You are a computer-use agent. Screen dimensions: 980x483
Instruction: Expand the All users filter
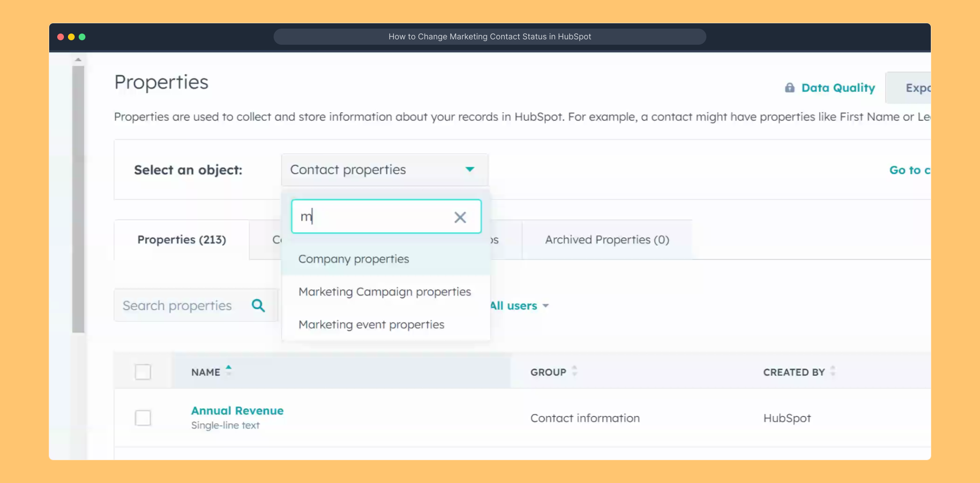[520, 306]
